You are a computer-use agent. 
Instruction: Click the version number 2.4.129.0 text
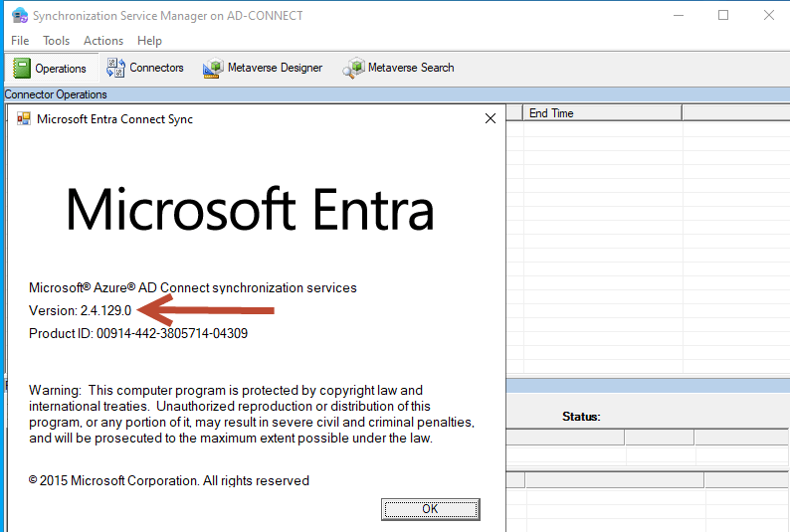105,311
